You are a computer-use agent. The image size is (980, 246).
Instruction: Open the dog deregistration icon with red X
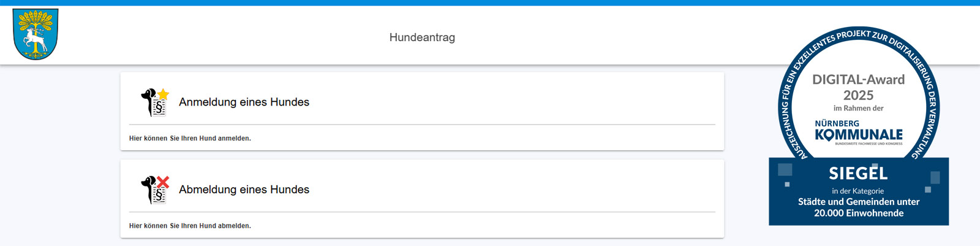[x=155, y=190]
